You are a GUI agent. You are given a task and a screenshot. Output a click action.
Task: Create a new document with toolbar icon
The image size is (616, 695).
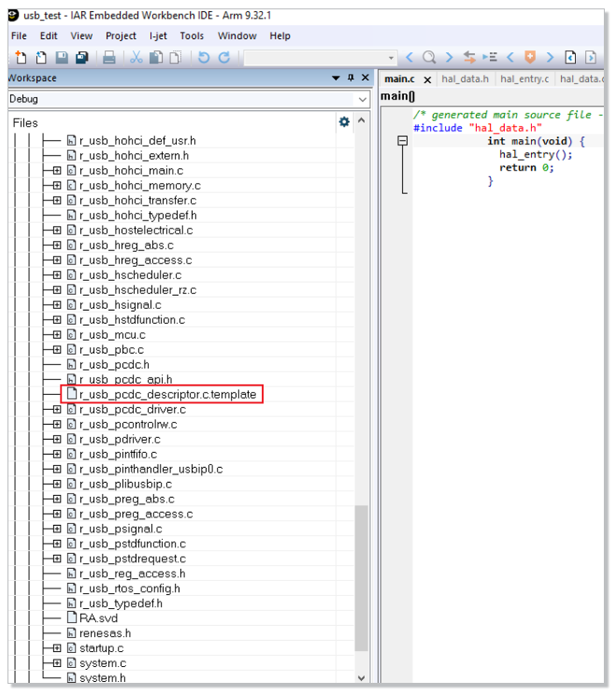point(21,58)
